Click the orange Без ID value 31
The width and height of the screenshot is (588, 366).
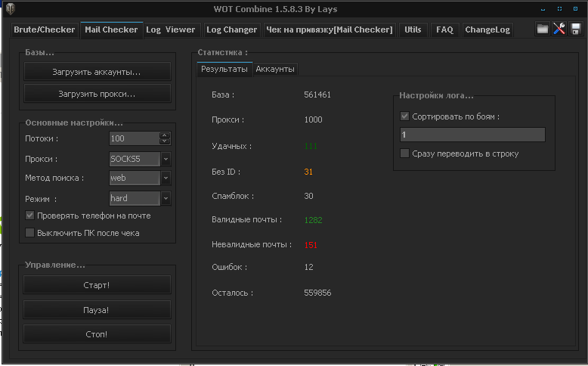point(308,172)
